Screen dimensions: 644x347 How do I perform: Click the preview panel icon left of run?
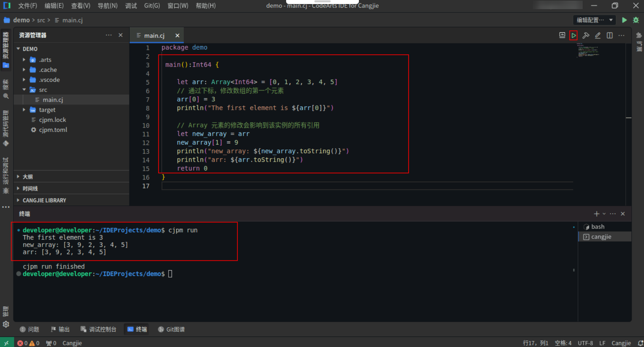click(562, 35)
